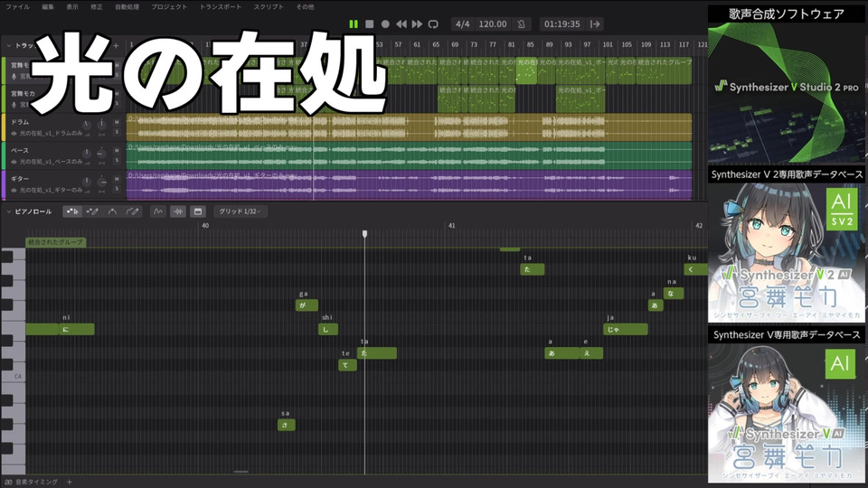This screenshot has height=488, width=868.
Task: Click the fast-forward transport icon
Action: [417, 23]
